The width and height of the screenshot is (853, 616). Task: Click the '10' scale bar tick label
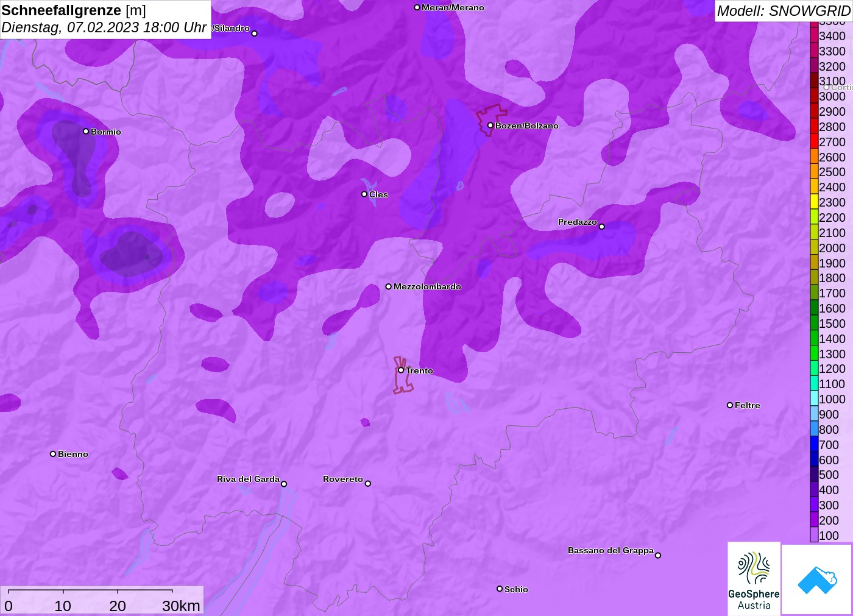click(63, 606)
